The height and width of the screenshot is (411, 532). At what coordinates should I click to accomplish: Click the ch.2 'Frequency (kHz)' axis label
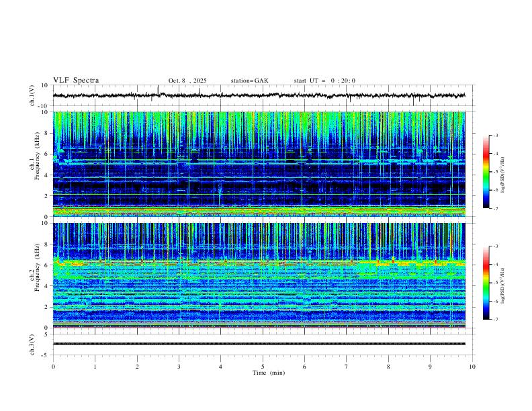click(x=37, y=267)
